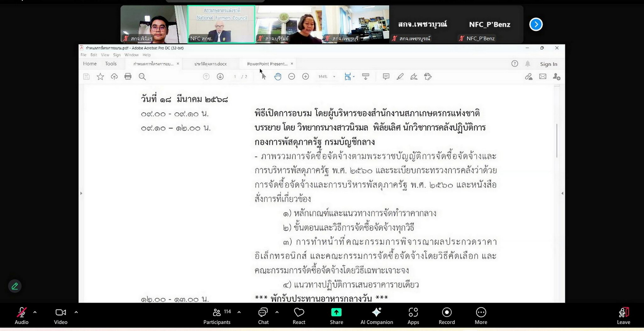The height and width of the screenshot is (331, 644).
Task: Launch AI Companion in Zoom
Action: point(377,316)
